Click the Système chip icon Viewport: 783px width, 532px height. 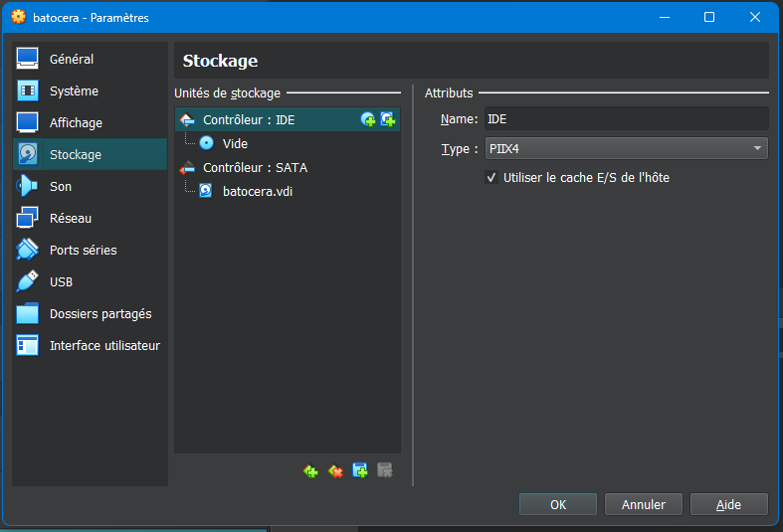click(x=28, y=90)
